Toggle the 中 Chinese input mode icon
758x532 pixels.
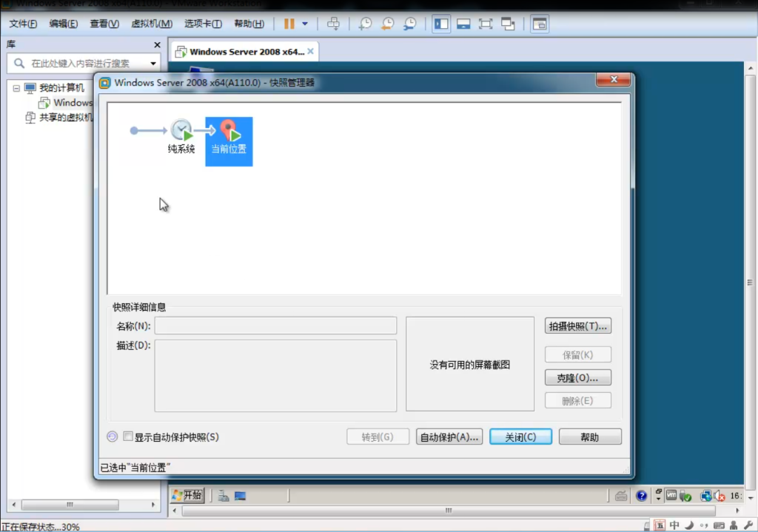point(674,526)
